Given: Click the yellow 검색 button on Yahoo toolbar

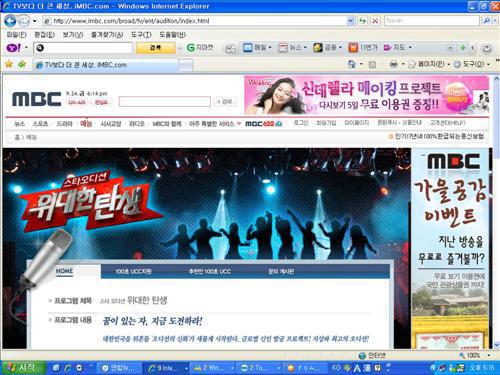Looking at the screenshot, I should [156, 48].
